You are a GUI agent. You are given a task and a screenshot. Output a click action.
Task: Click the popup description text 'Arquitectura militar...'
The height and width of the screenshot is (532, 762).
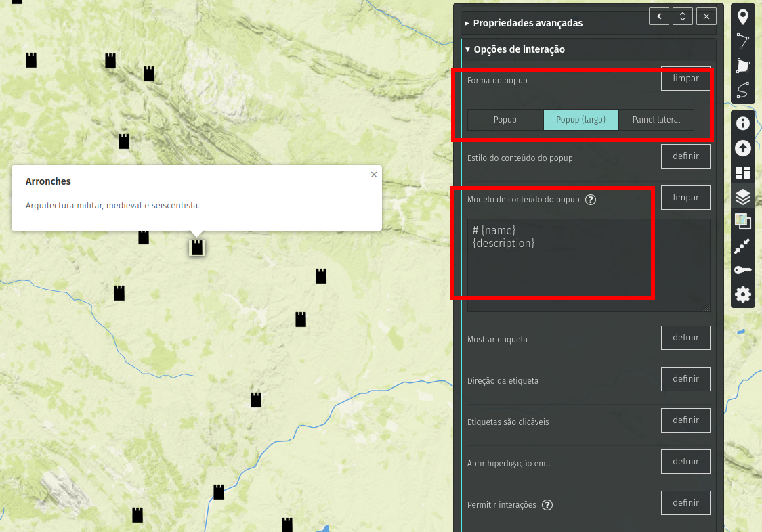112,206
